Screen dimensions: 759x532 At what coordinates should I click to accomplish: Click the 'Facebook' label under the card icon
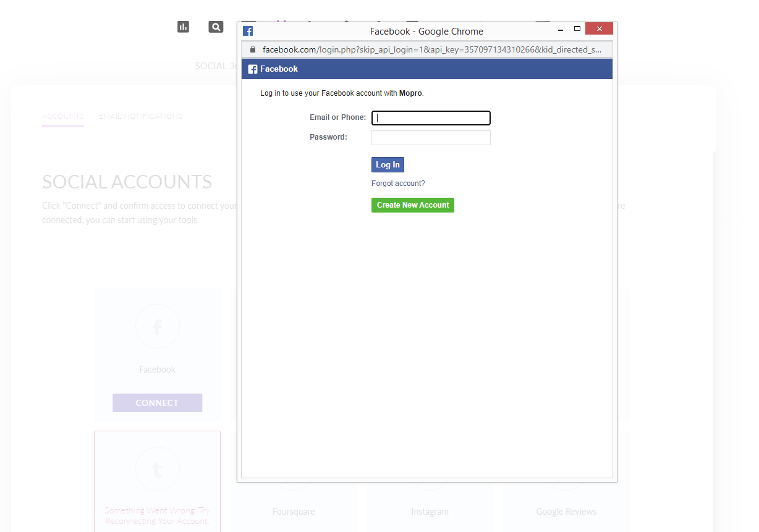click(x=157, y=369)
